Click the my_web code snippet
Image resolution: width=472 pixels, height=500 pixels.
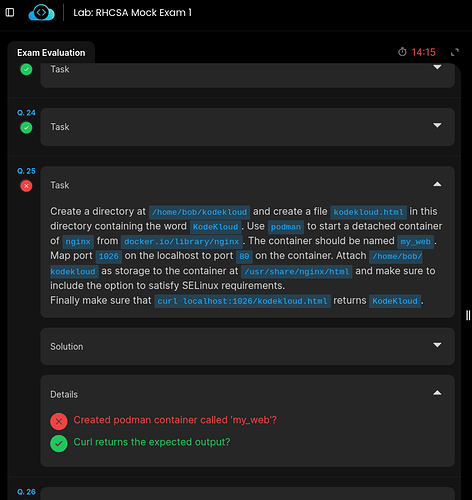pos(415,242)
